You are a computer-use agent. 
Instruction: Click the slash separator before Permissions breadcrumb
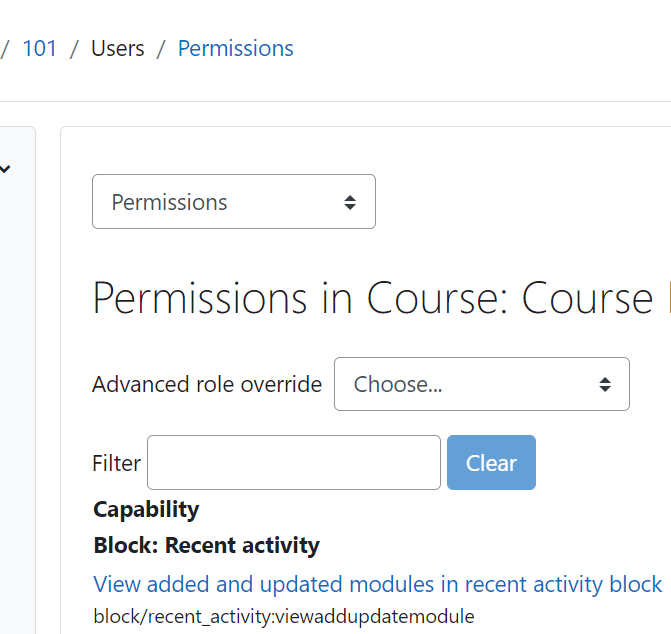pyautogui.click(x=161, y=48)
